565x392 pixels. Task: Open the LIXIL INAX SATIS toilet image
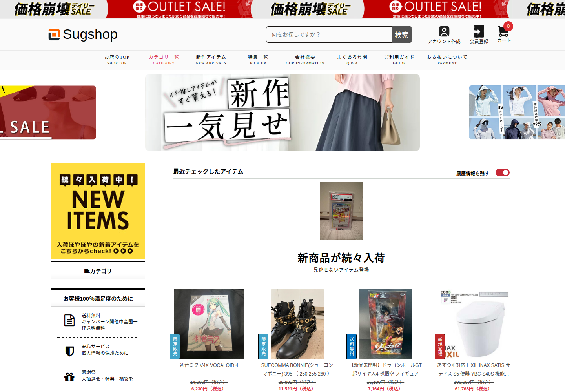(x=474, y=324)
